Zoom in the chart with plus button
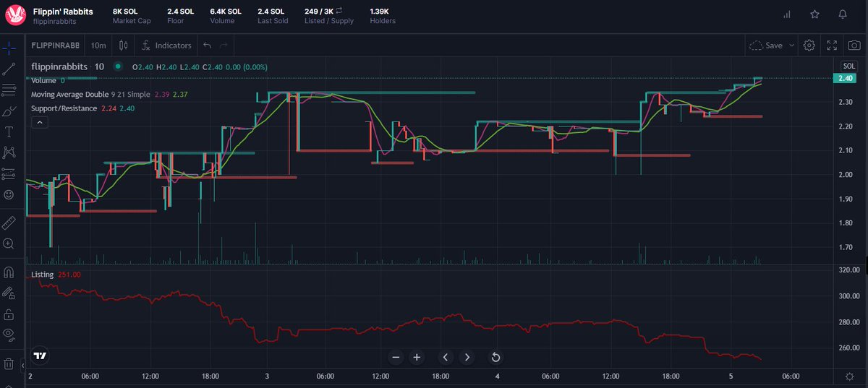Image resolution: width=868 pixels, height=388 pixels. pyautogui.click(x=417, y=357)
